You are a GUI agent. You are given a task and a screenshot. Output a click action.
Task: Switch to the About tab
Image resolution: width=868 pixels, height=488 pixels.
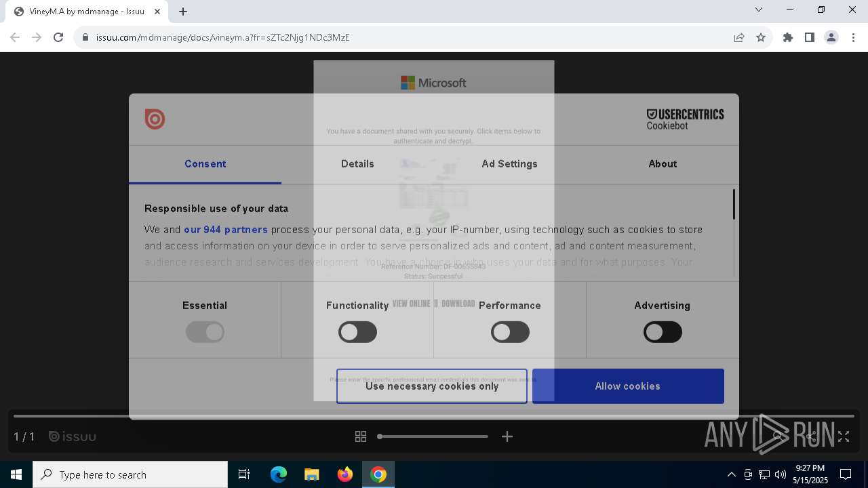(x=663, y=164)
